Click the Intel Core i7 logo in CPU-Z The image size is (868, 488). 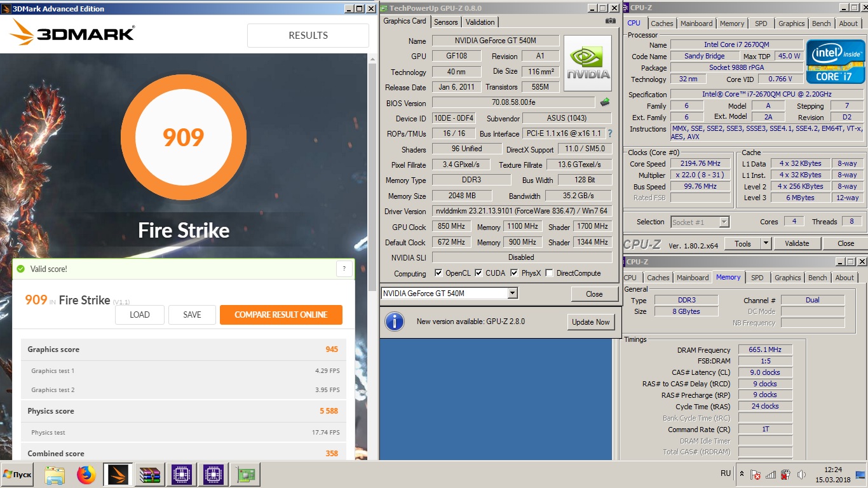[x=836, y=62]
